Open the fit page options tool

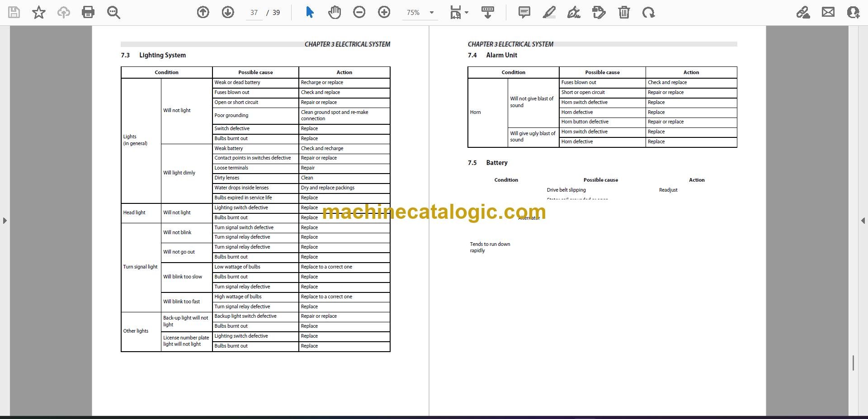coord(455,12)
